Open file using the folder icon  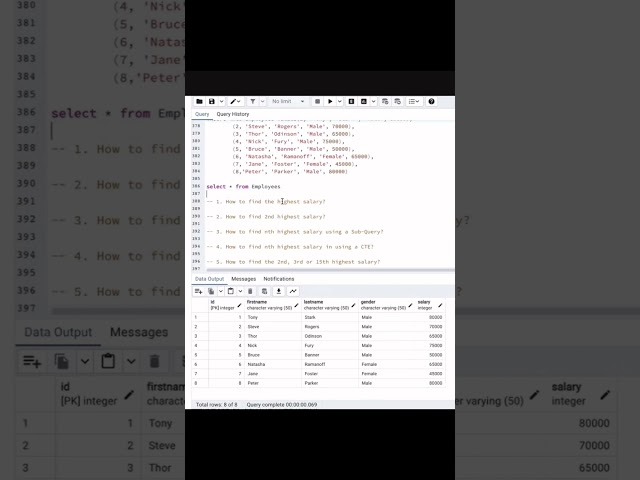coord(199,102)
